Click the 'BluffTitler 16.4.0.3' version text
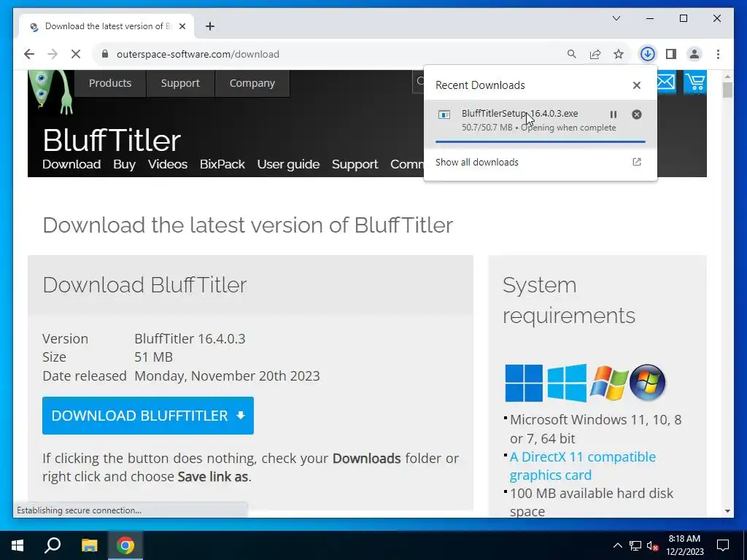Image resolution: width=747 pixels, height=560 pixels. (x=190, y=338)
